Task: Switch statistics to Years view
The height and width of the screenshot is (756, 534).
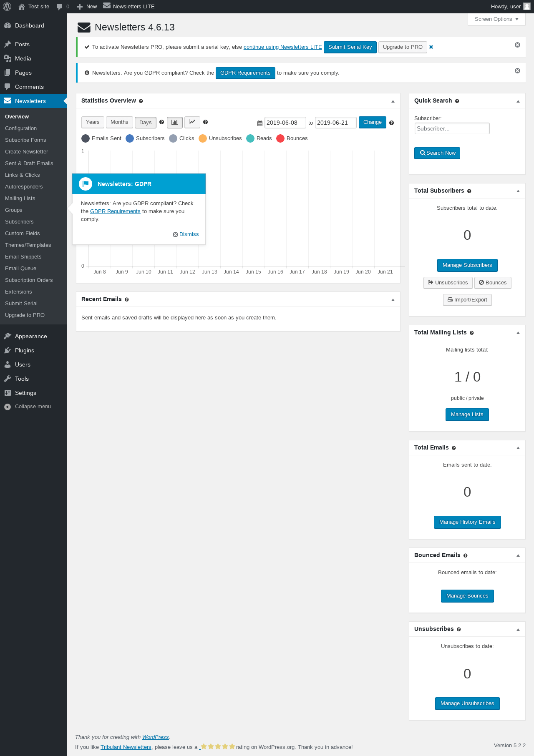Action: point(93,122)
